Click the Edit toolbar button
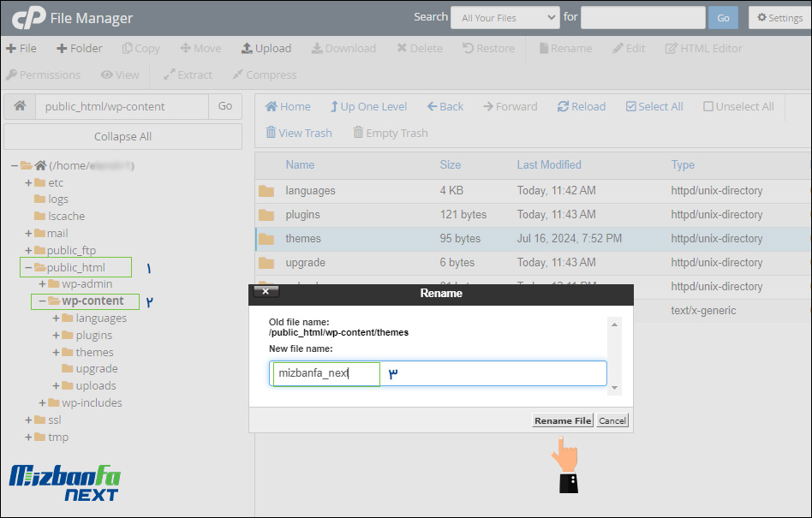 [x=629, y=48]
